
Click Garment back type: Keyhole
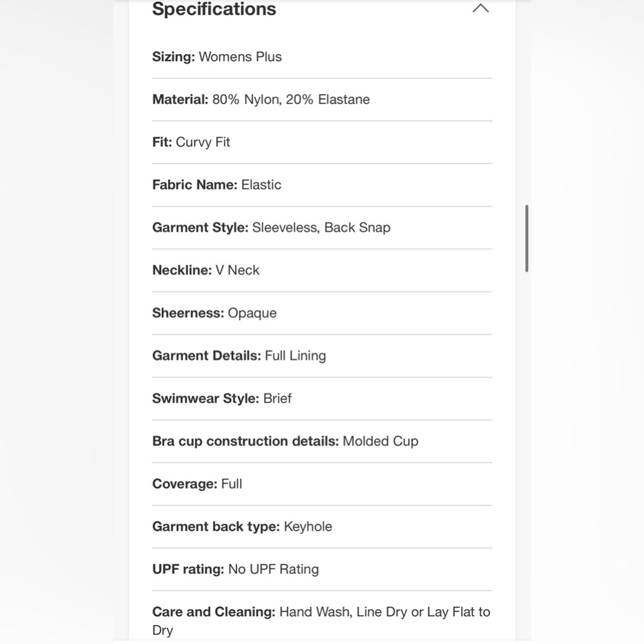242,527
